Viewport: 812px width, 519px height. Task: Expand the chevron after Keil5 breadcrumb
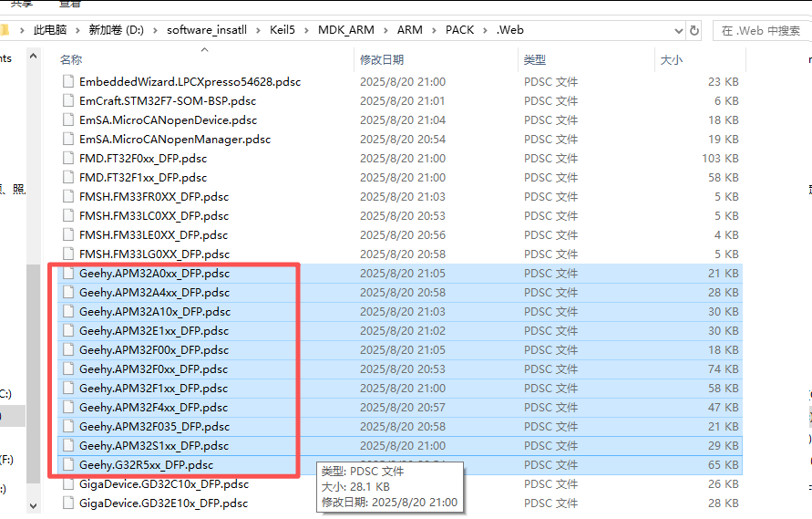[306, 31]
